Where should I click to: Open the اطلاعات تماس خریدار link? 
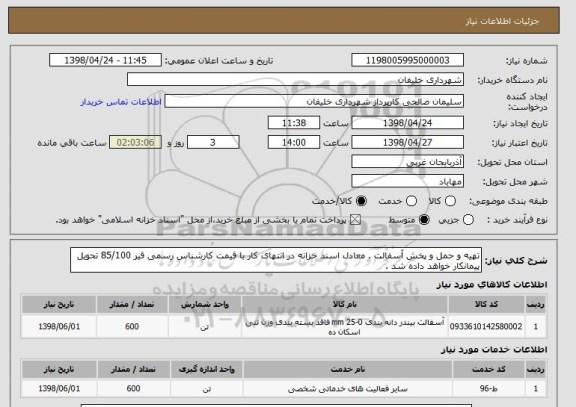(x=121, y=102)
